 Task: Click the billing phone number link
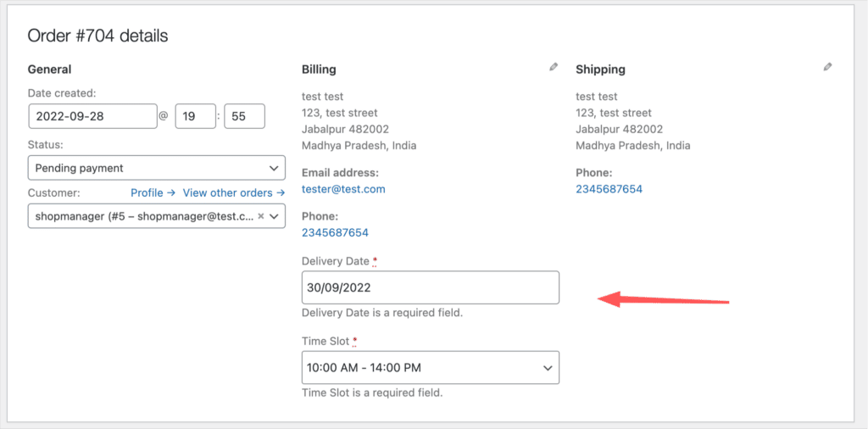pos(335,232)
